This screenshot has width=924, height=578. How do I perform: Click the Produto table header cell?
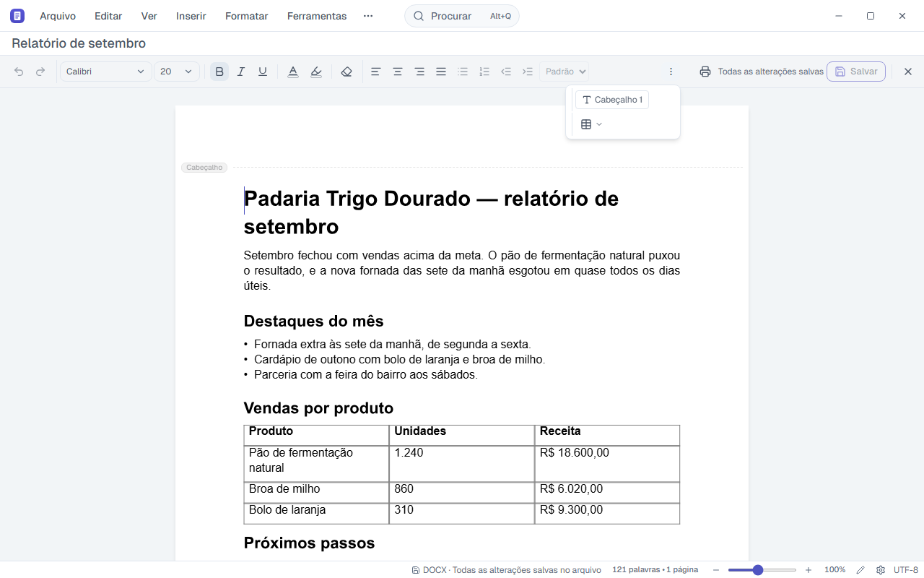click(x=317, y=435)
